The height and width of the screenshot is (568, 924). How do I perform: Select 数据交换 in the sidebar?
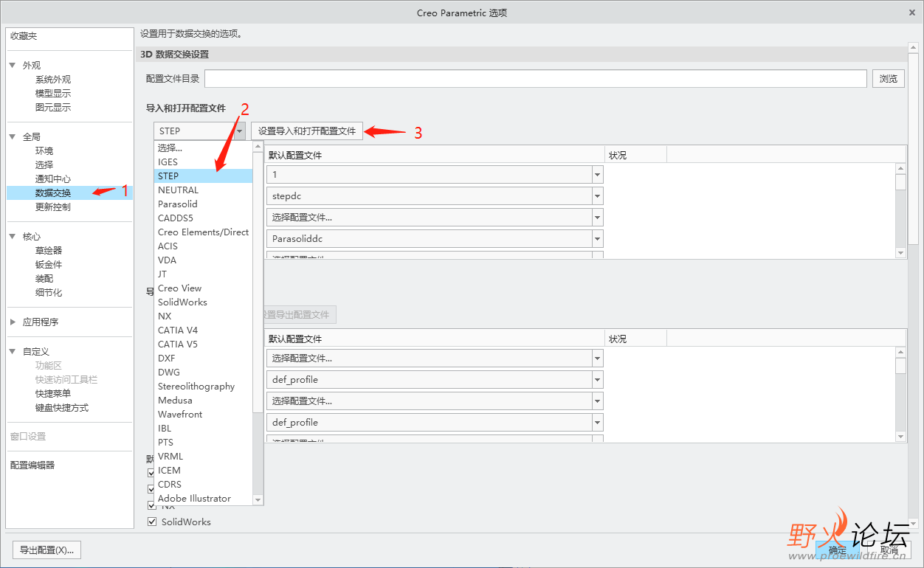pyautogui.click(x=53, y=193)
